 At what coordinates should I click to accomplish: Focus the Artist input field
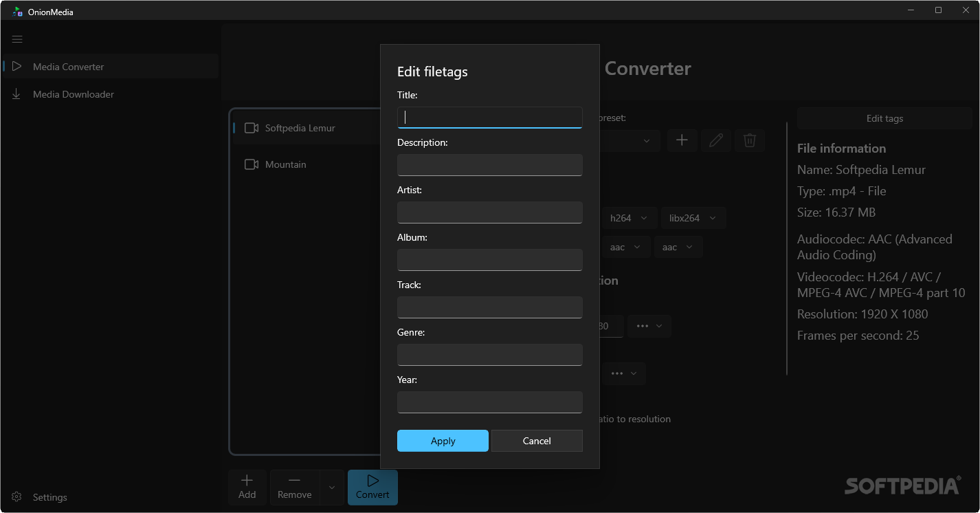pyautogui.click(x=490, y=212)
